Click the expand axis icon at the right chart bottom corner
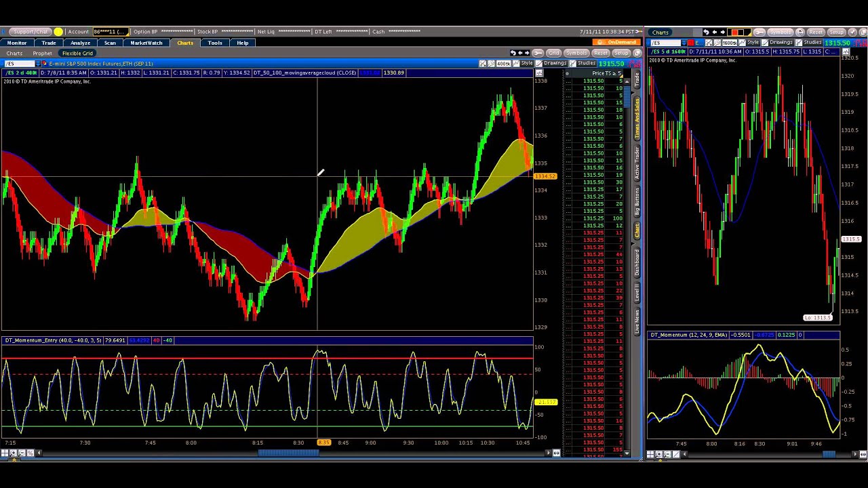Screen dimensions: 868x488 (x=863, y=454)
